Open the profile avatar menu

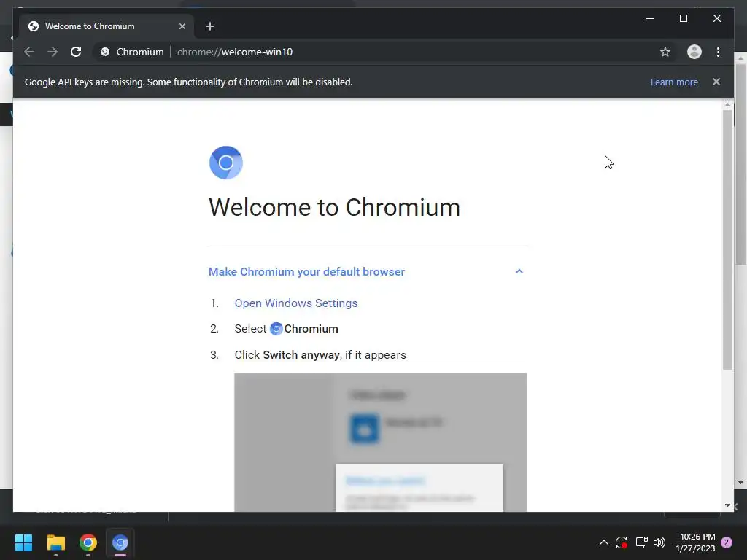point(694,52)
